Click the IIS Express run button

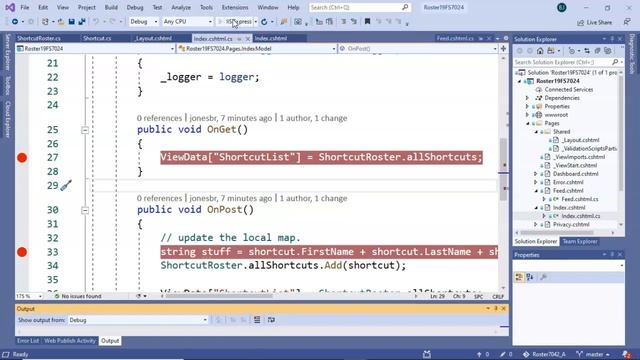click(x=236, y=22)
